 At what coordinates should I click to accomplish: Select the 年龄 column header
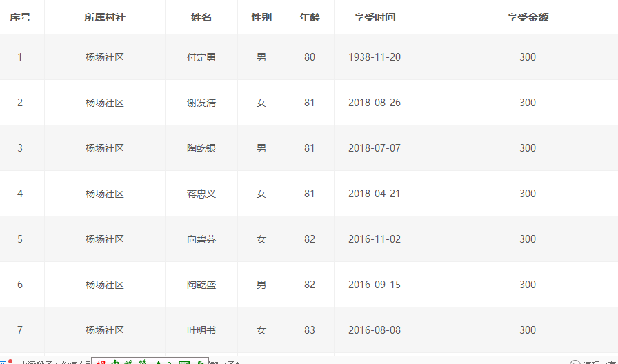[x=310, y=17]
